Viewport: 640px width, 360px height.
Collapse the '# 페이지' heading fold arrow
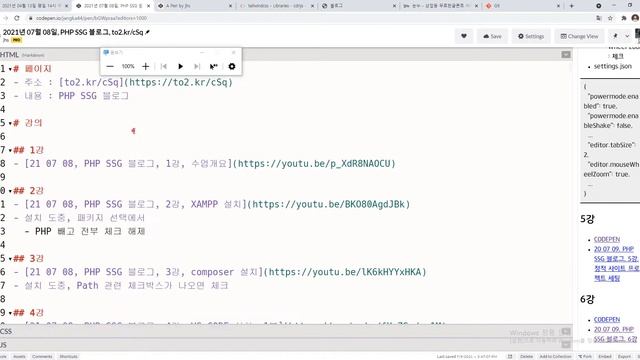pos(10,69)
